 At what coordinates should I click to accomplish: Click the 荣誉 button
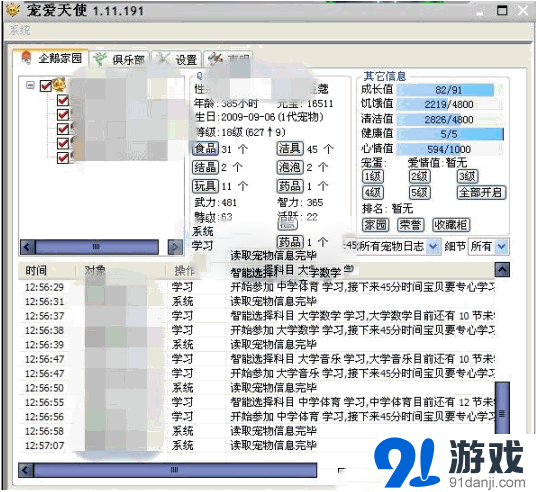(x=411, y=225)
